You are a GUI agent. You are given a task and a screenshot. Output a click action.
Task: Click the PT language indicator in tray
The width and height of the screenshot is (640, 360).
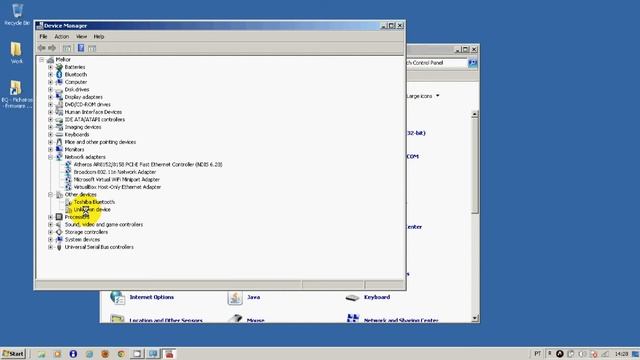click(537, 353)
